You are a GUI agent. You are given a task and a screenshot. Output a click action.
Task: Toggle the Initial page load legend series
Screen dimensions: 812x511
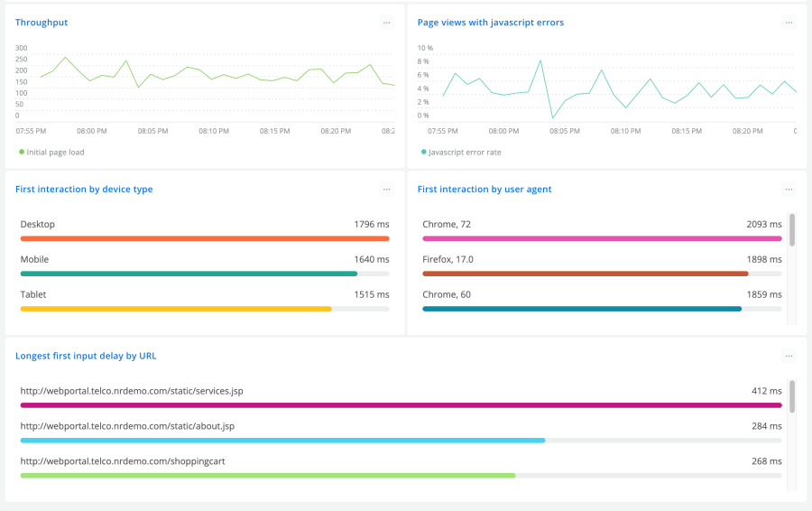coord(51,153)
